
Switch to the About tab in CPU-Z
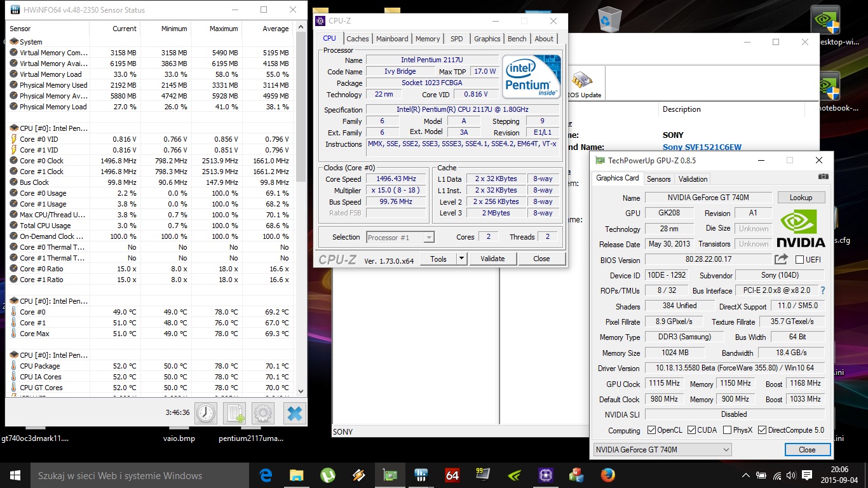click(x=544, y=39)
